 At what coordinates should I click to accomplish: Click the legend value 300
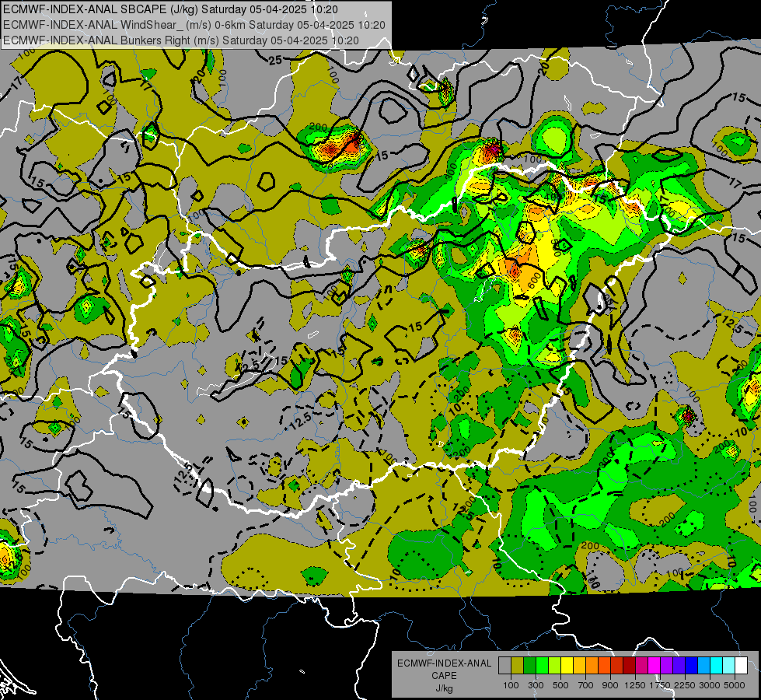[536, 685]
